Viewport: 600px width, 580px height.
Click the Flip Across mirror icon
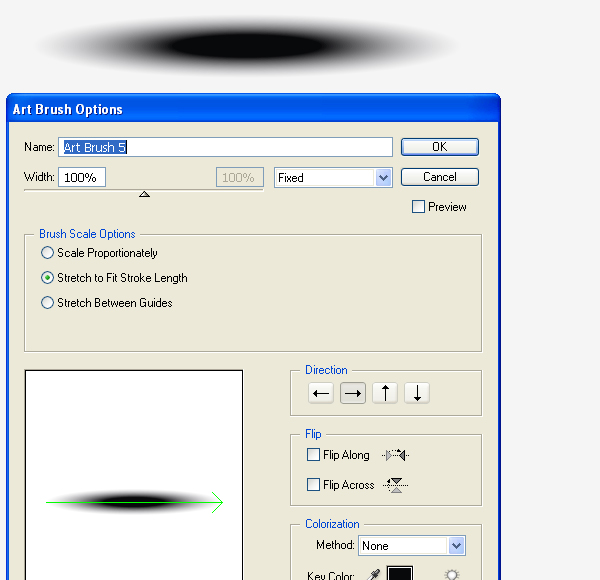tap(396, 485)
